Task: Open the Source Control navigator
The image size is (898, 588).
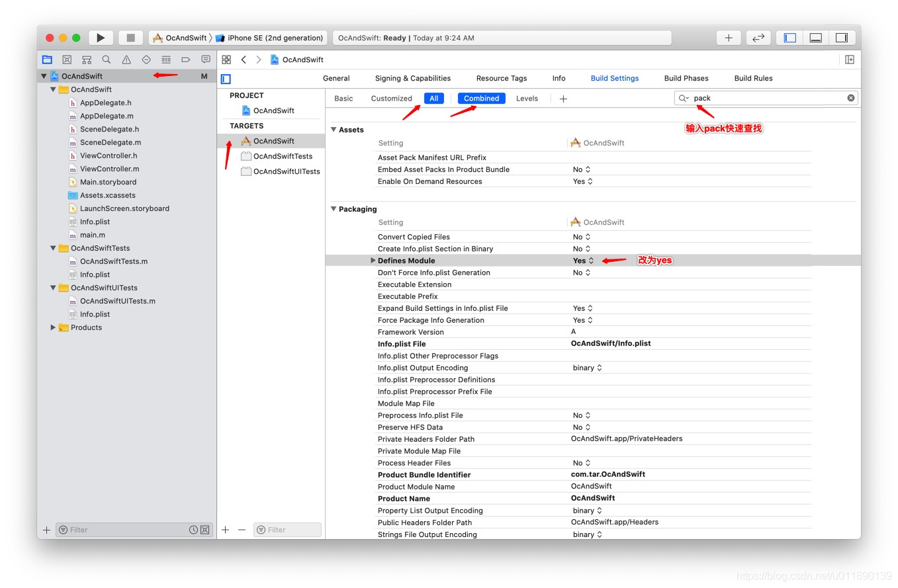Action: click(67, 60)
